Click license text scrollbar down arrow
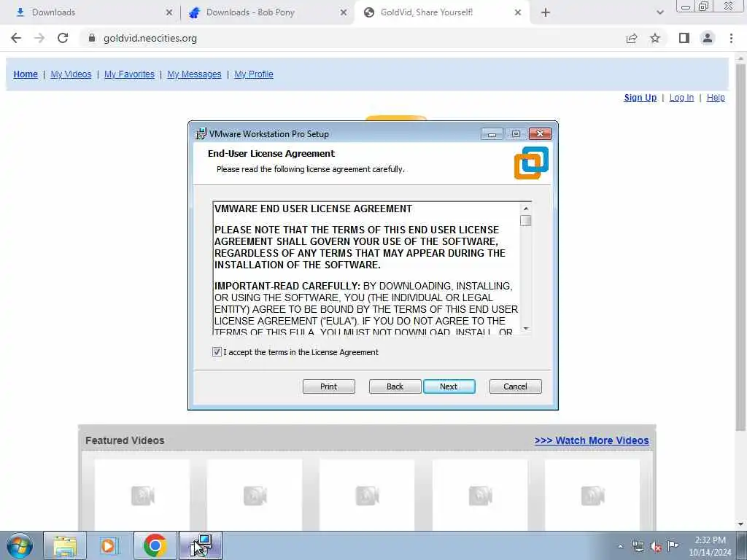 pyautogui.click(x=526, y=328)
